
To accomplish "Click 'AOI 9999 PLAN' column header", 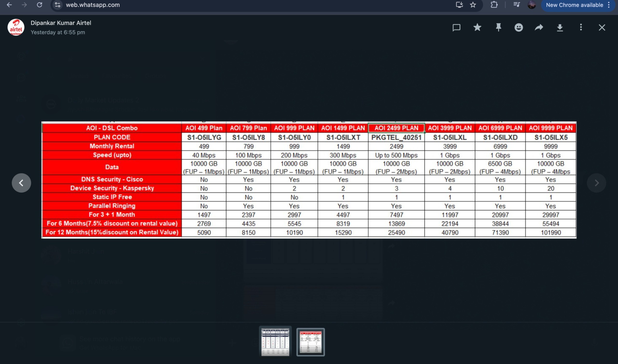I will 551,128.
